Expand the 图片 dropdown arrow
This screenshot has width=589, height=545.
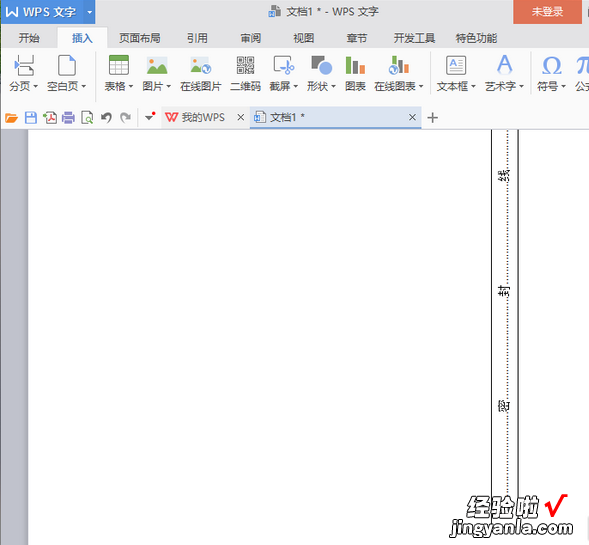pyautogui.click(x=168, y=86)
